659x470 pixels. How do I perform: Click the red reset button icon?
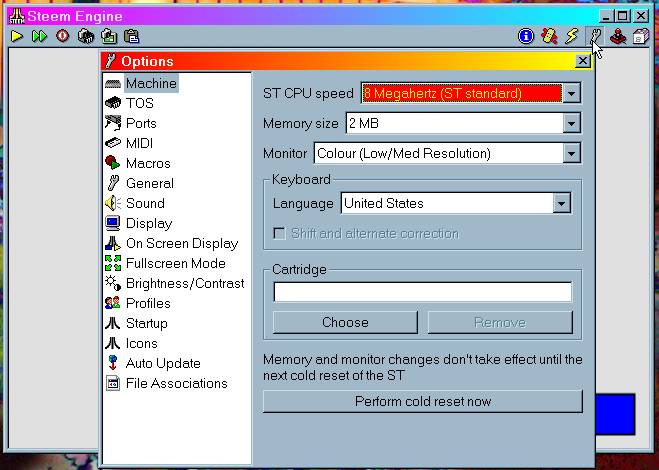click(x=63, y=37)
